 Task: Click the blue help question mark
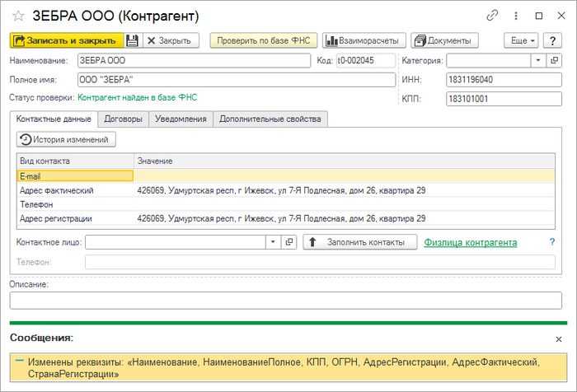tap(552, 242)
